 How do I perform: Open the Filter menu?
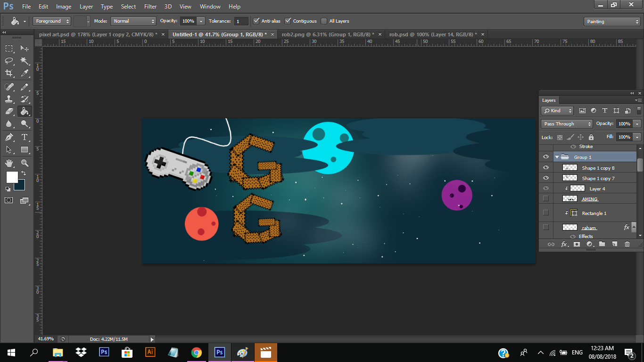click(150, 7)
